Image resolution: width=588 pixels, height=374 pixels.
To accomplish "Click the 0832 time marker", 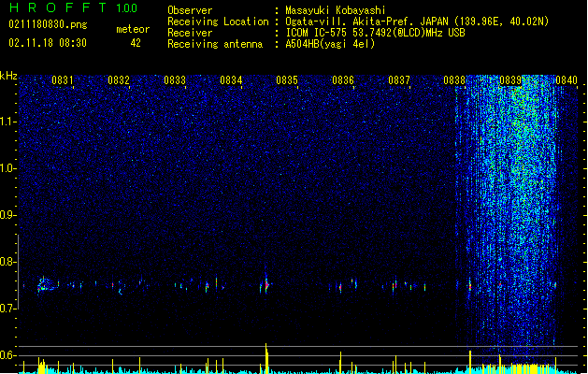I will 119,80.
